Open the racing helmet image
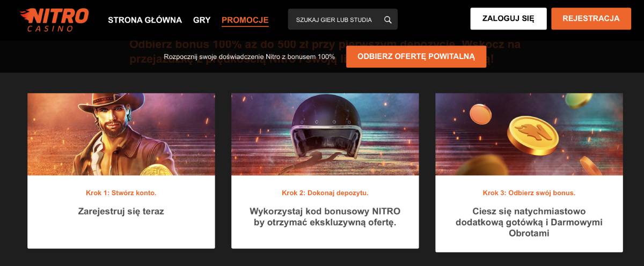The width and height of the screenshot is (644, 266). coord(325,134)
